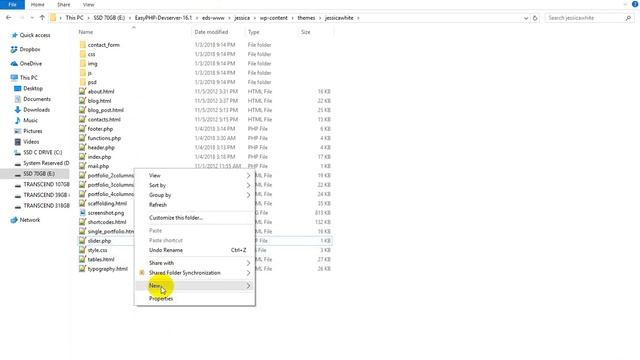The width and height of the screenshot is (640, 360).
Task: Select SSD 70GB (E:) in navigation pane
Action: [39, 174]
